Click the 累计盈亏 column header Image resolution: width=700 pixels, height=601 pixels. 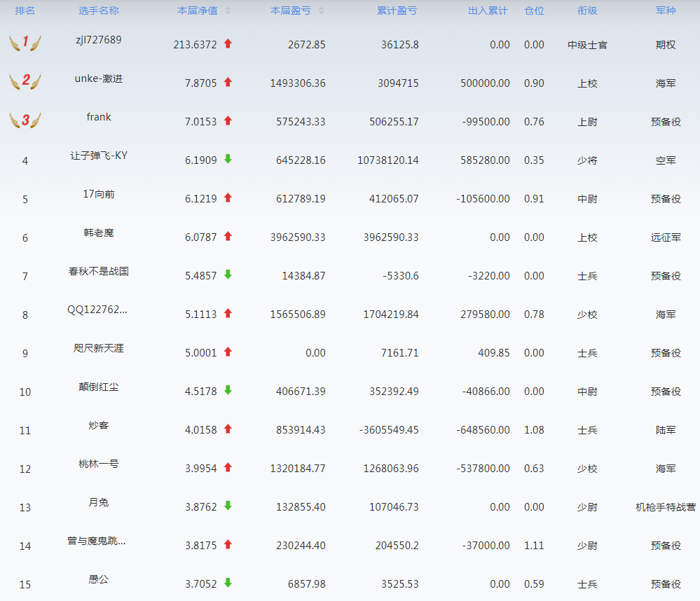(x=397, y=11)
